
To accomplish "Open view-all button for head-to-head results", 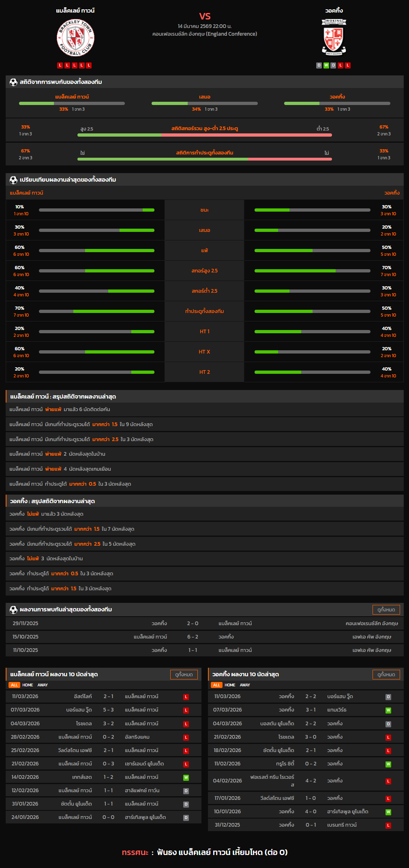I will [x=386, y=609].
